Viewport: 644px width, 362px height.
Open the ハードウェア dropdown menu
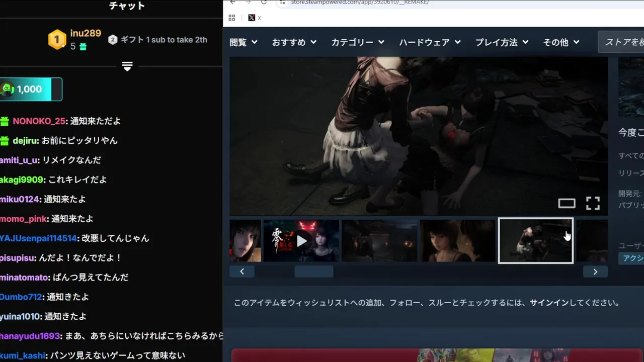(430, 42)
